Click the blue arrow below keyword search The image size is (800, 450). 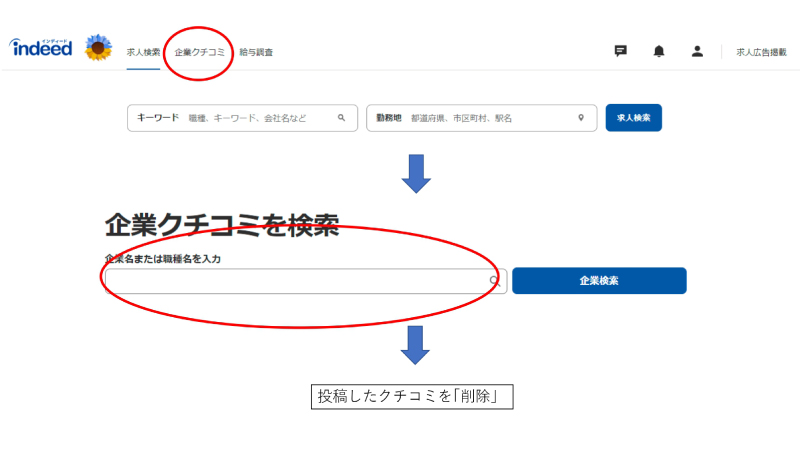pos(415,173)
